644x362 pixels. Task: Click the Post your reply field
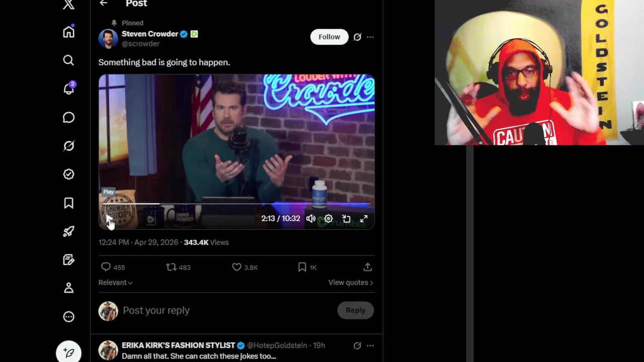(226, 310)
